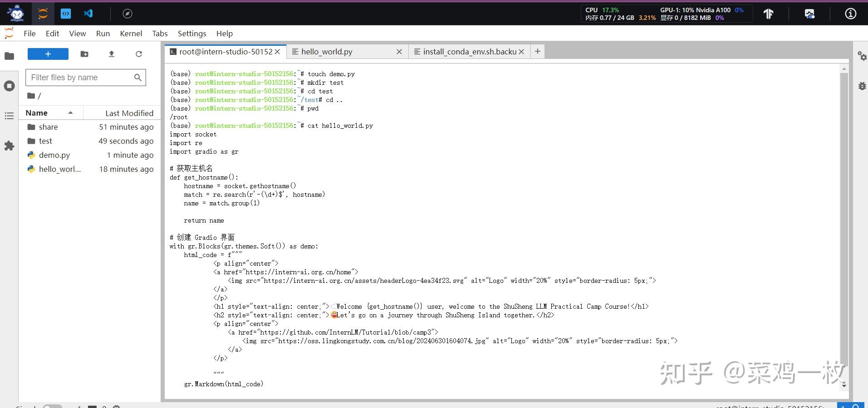Click the image settings icon near the info button
868x408 pixels.
tap(809, 14)
